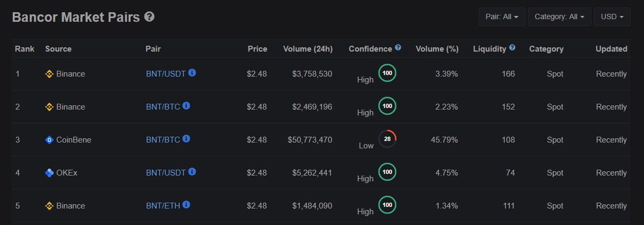This screenshot has width=644, height=225.
Task: Expand the USD currency dropdown
Action: (612, 16)
